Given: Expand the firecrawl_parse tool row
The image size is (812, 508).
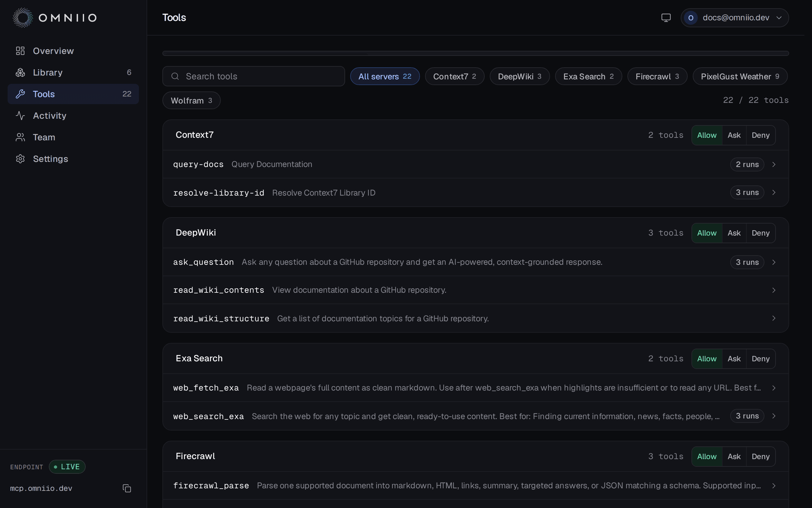Looking at the screenshot, I should (475, 485).
